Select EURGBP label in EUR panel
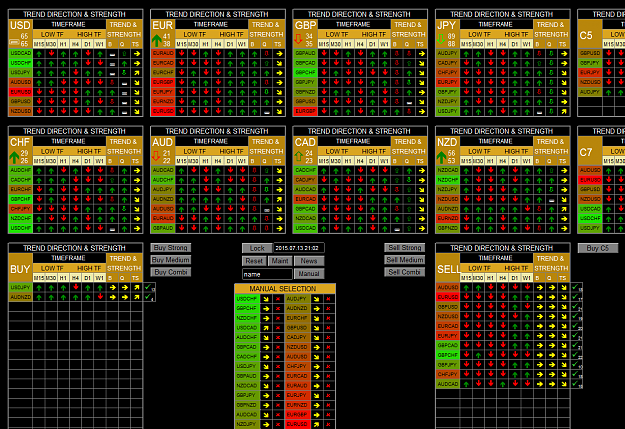The height and width of the screenshot is (429, 625). tap(163, 82)
